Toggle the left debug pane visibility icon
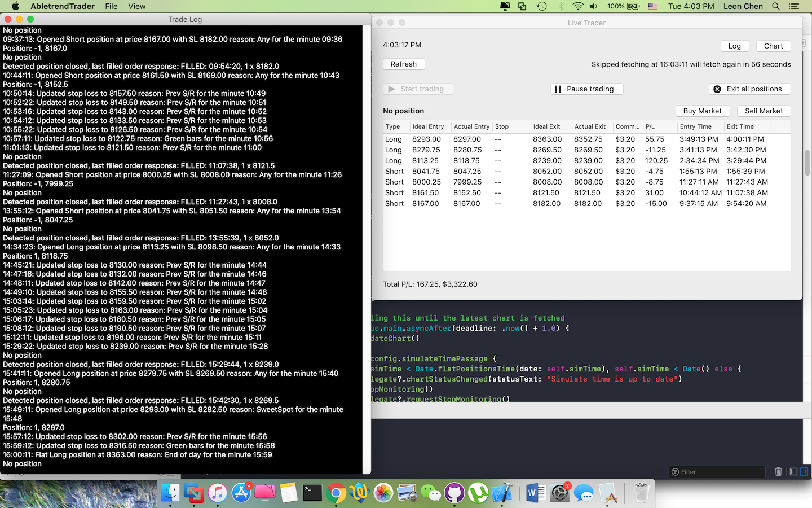 point(792,471)
